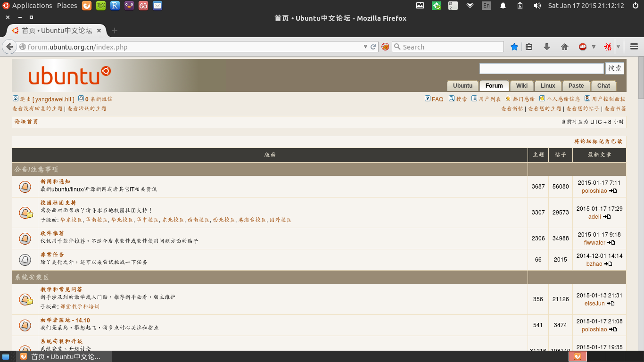The image size is (644, 362).
Task: Switch to the Chat site tab
Action: (603, 86)
